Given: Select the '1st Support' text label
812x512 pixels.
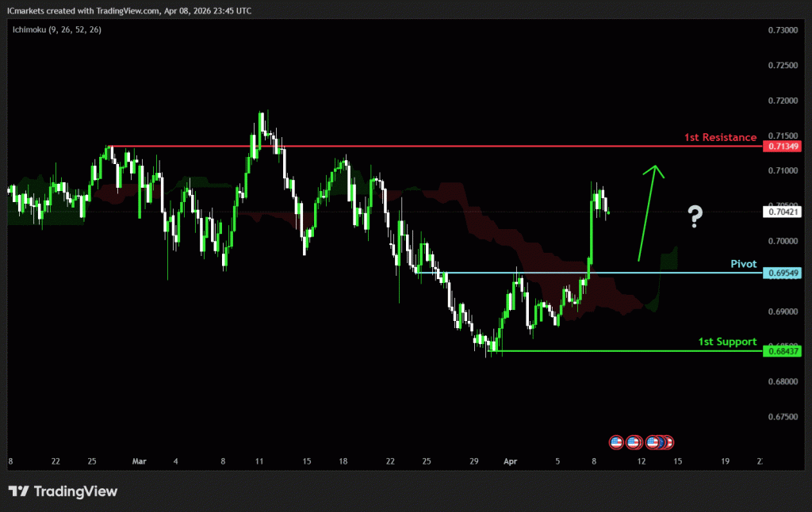Looking at the screenshot, I should coord(726,342).
